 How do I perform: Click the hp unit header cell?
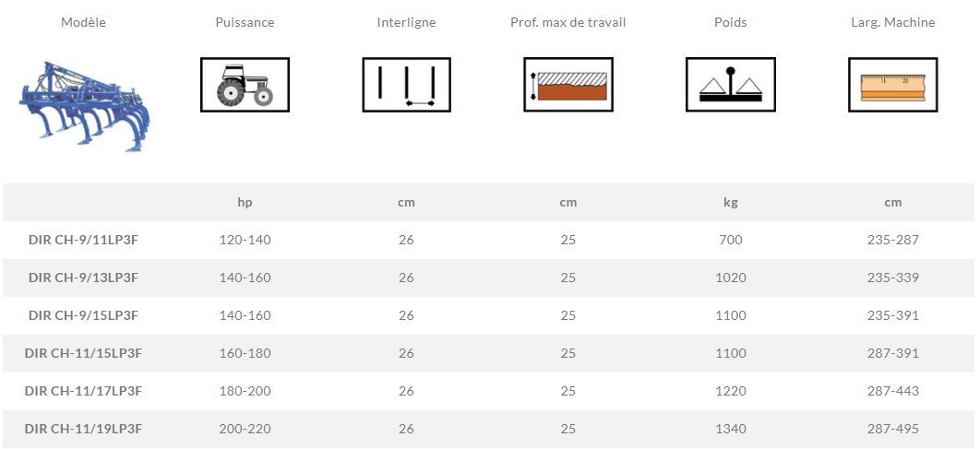click(x=245, y=202)
